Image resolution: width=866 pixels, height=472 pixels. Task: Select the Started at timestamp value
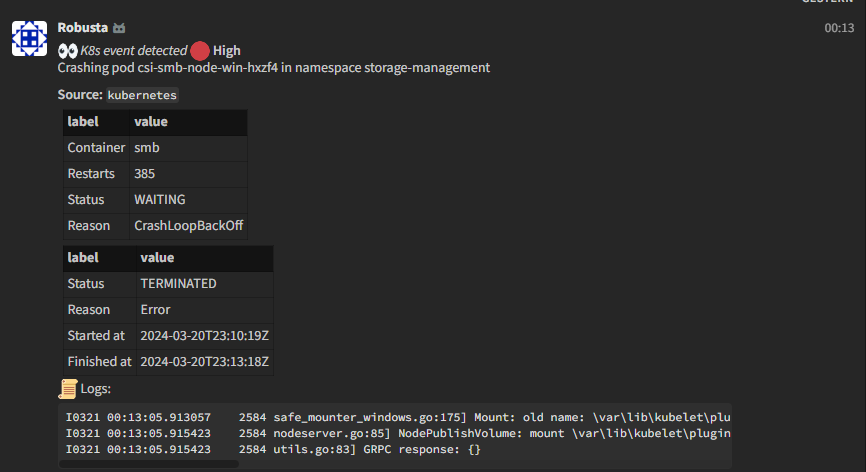(204, 336)
